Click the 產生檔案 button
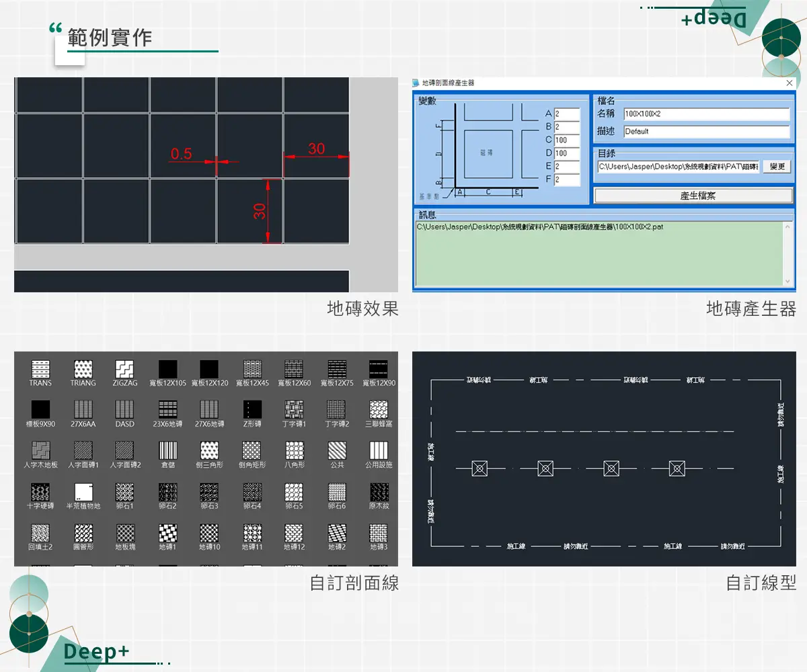Viewport: 807px width, 672px height. tap(693, 196)
